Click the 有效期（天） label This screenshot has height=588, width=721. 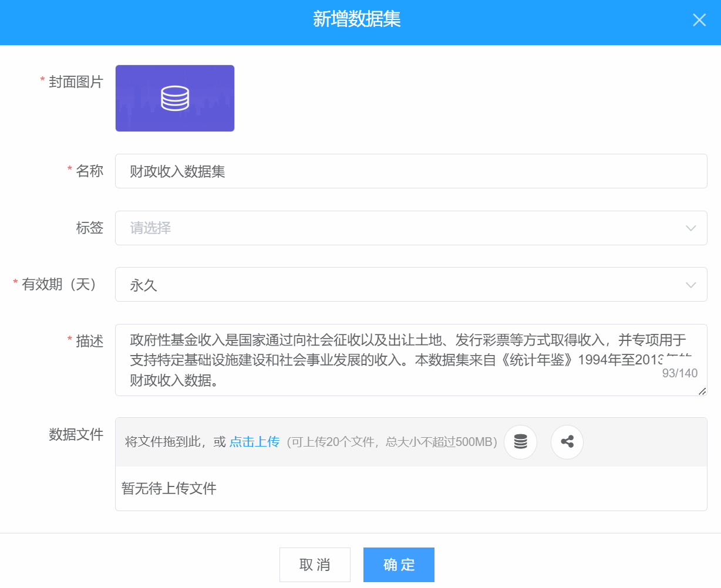pos(59,285)
